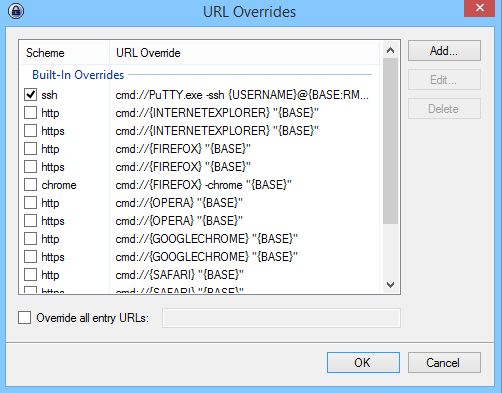The height and width of the screenshot is (393, 502).
Task: Click the scroll up arrow of the list
Action: pyautogui.click(x=390, y=50)
